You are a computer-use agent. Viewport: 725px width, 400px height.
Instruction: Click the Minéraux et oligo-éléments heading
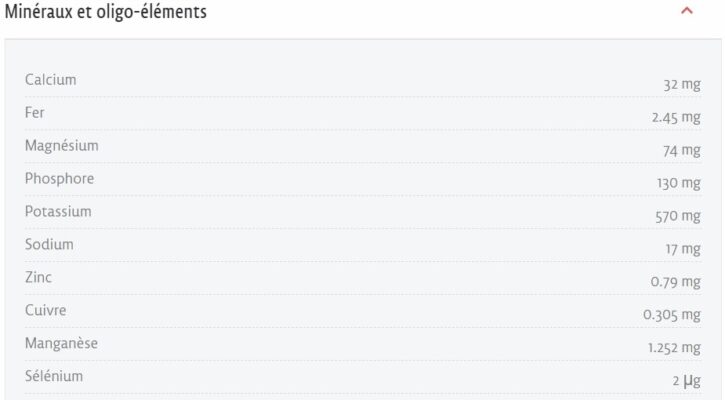pos(106,12)
